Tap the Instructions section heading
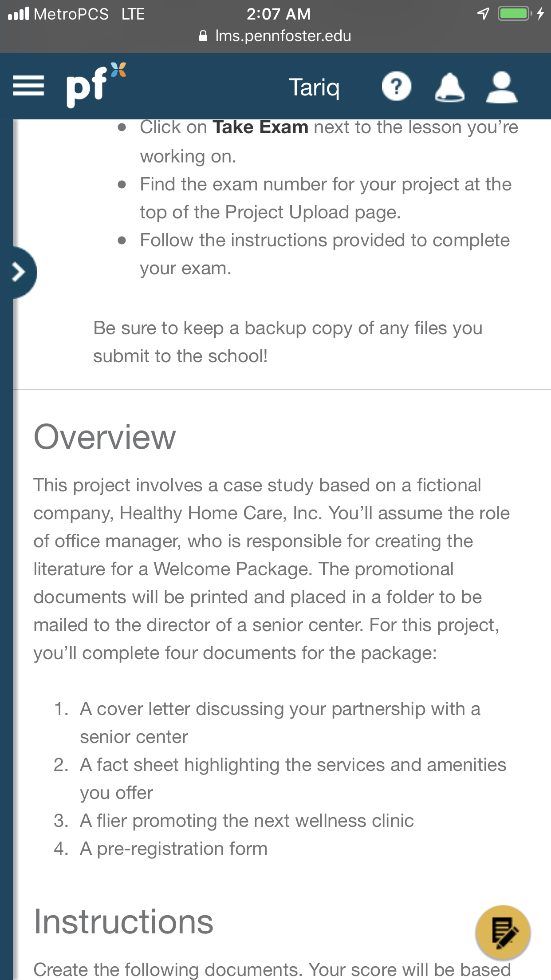551x980 pixels. (x=124, y=922)
